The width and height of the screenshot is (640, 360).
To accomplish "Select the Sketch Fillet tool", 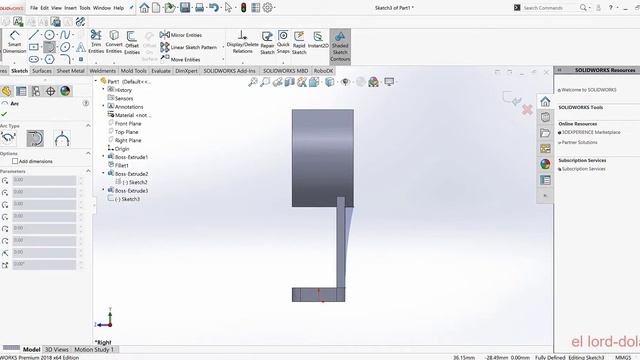I will [65, 60].
